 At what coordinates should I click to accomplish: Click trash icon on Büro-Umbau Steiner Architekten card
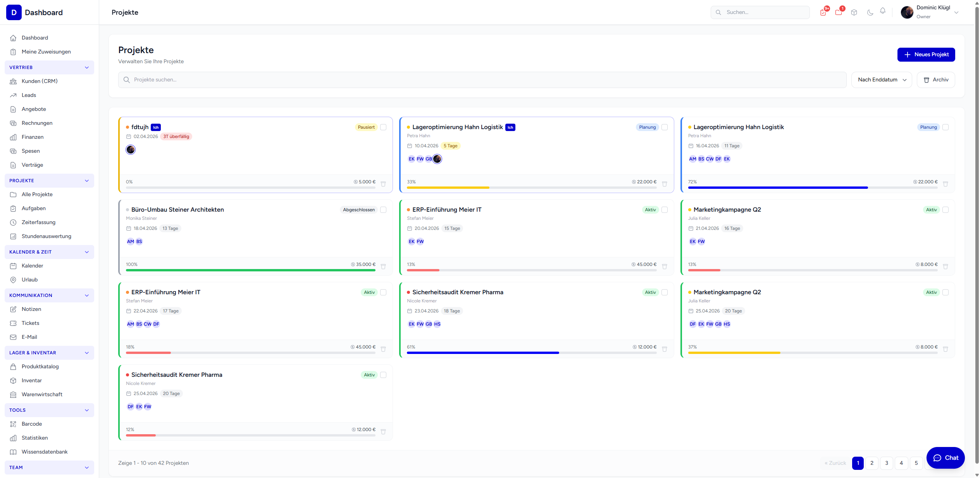coord(383,267)
